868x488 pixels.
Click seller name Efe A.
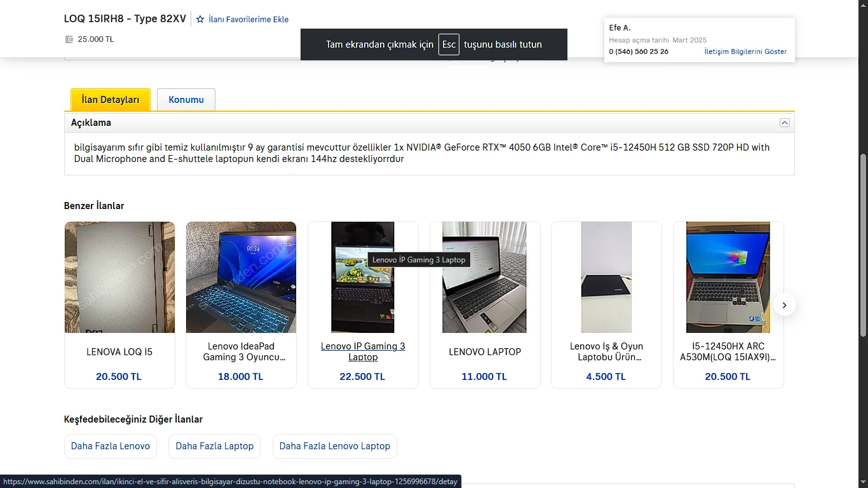click(620, 28)
